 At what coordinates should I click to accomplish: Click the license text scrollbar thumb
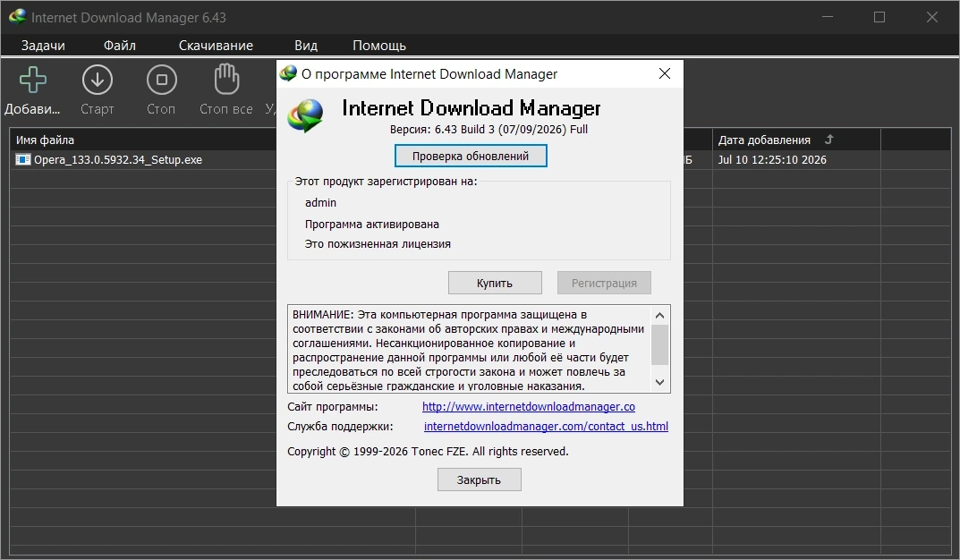[x=659, y=344]
